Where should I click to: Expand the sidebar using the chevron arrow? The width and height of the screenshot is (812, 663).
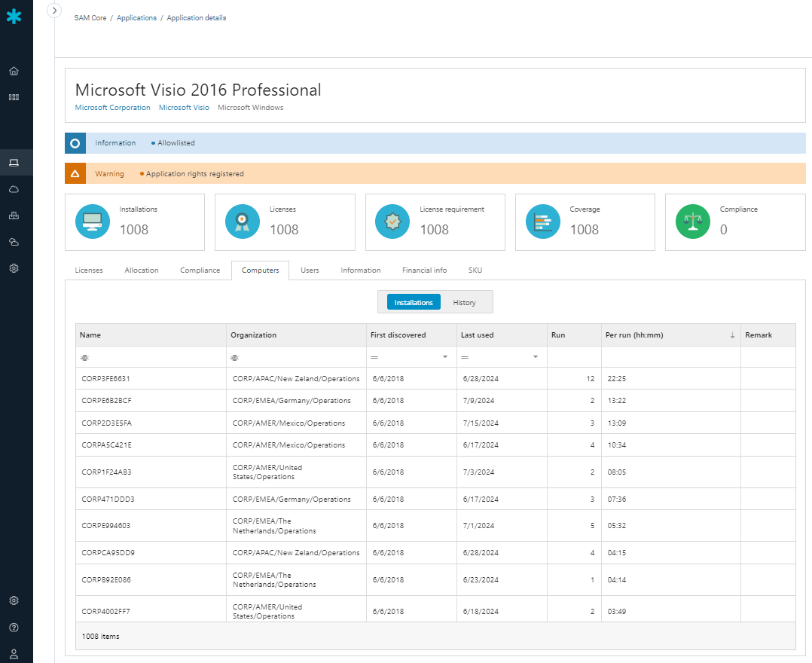point(53,11)
